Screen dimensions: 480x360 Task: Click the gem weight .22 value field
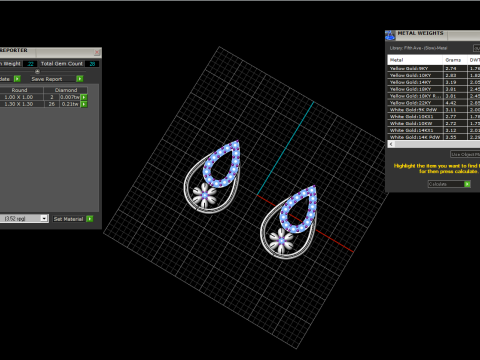coord(30,64)
